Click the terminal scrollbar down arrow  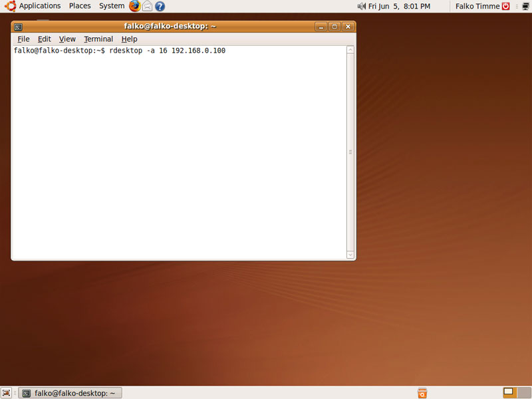pos(350,255)
